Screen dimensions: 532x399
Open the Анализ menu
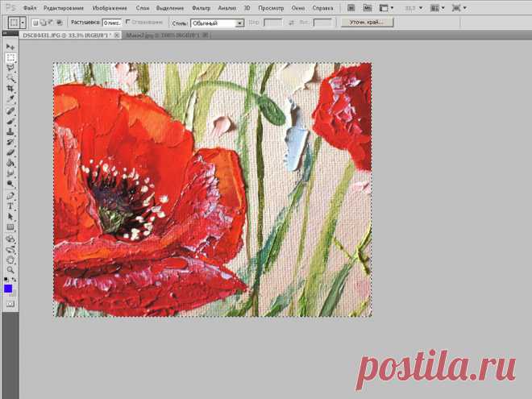pyautogui.click(x=227, y=7)
